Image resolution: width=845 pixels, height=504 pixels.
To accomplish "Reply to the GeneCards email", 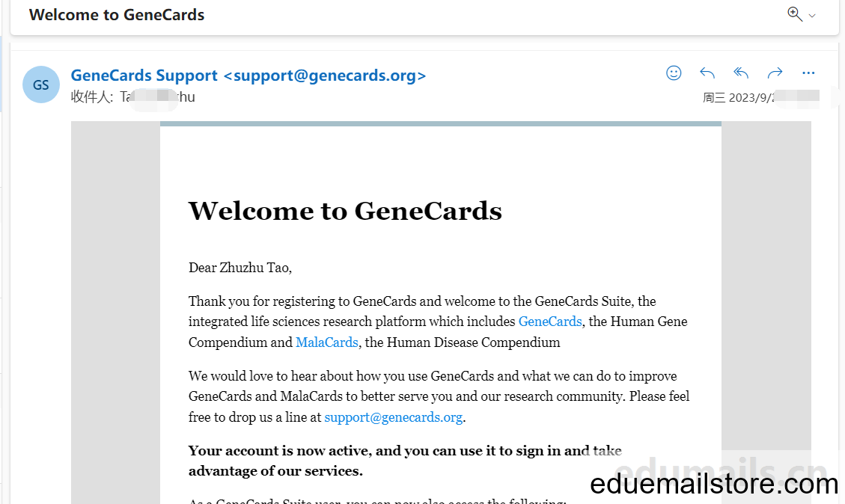I will coord(707,73).
